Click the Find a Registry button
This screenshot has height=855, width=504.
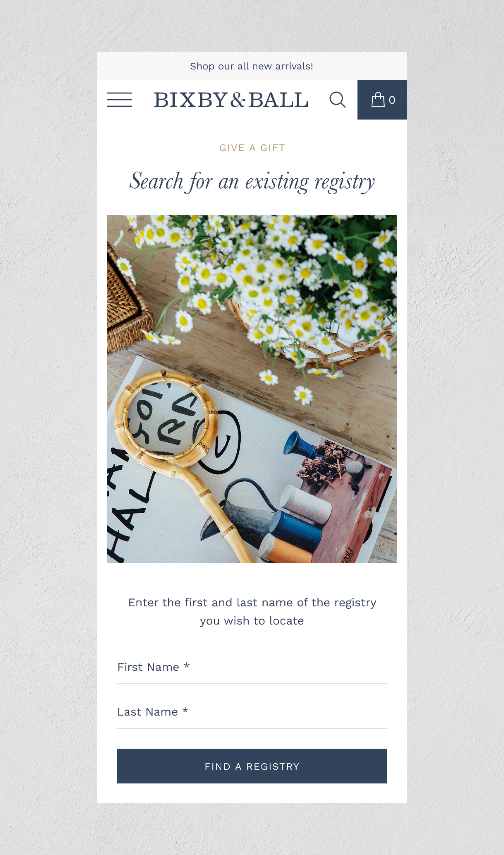click(252, 766)
